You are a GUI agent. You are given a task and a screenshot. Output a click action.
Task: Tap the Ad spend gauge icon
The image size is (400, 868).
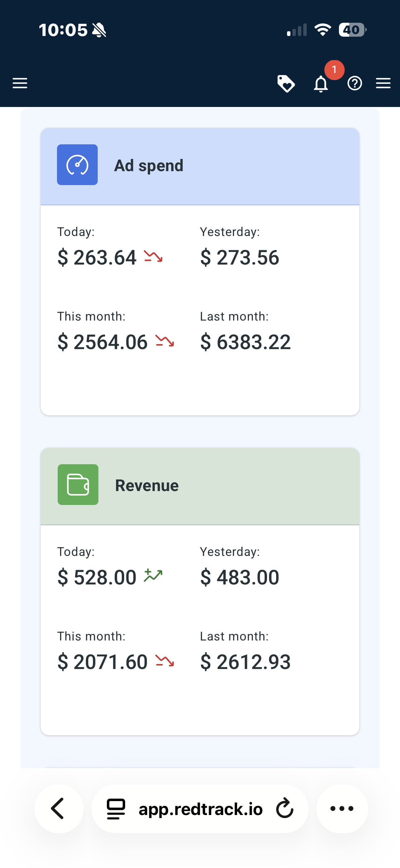click(77, 165)
